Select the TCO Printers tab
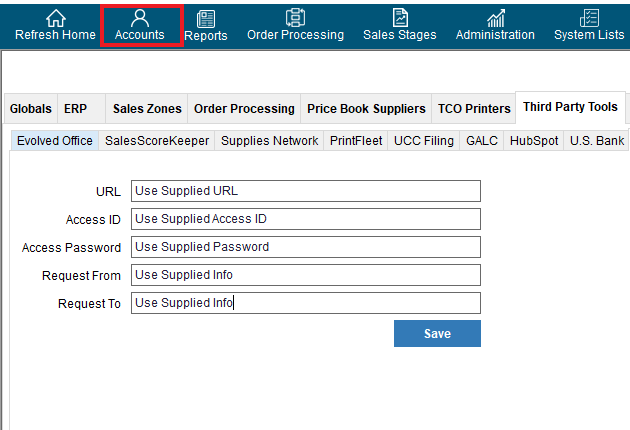The height and width of the screenshot is (430, 630). 474,109
